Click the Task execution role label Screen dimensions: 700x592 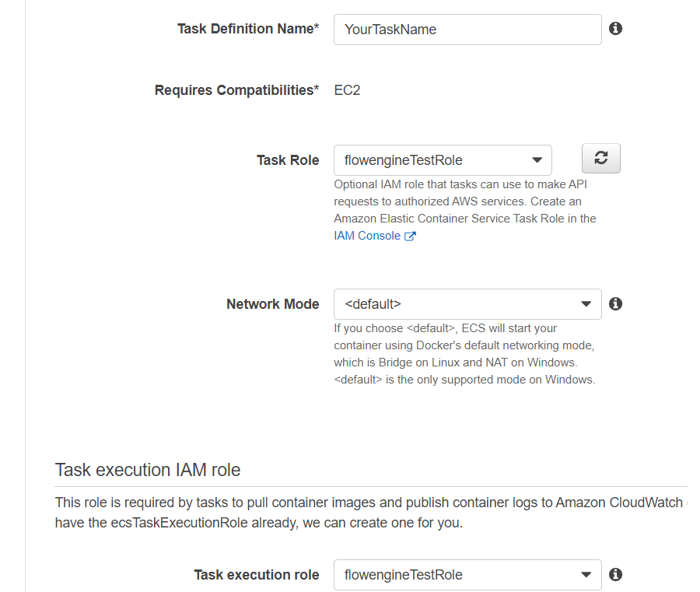(256, 575)
